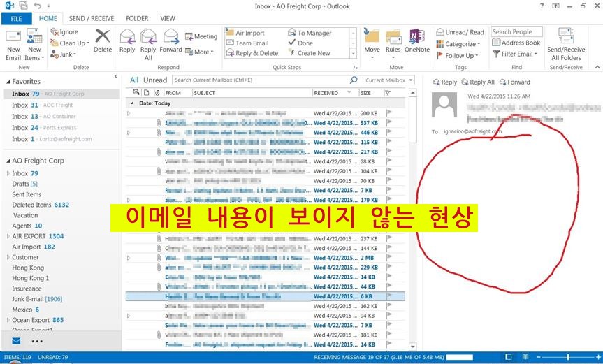This screenshot has height=364, width=603.
Task: Switch to the FOLDER tab
Action: [137, 18]
